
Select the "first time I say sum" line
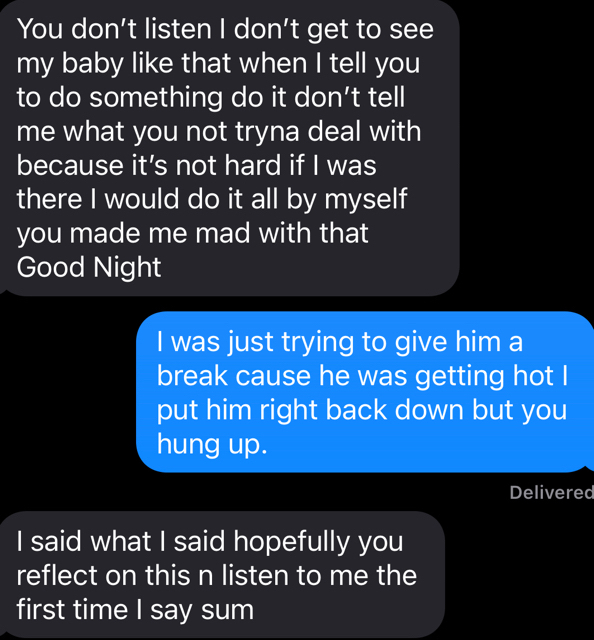(x=135, y=610)
